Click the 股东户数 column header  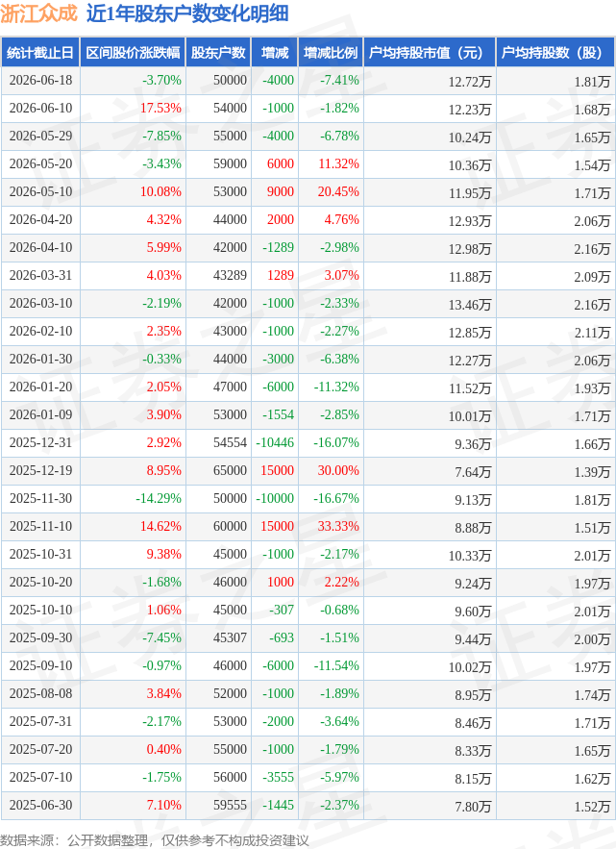pyautogui.click(x=218, y=53)
